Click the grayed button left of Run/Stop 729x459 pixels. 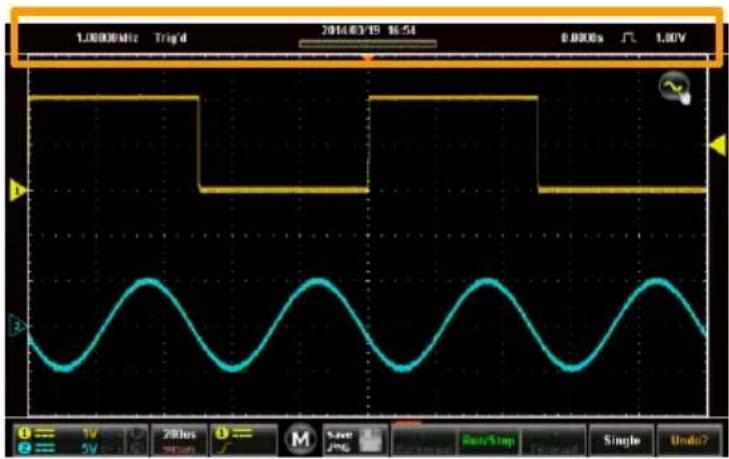(424, 440)
